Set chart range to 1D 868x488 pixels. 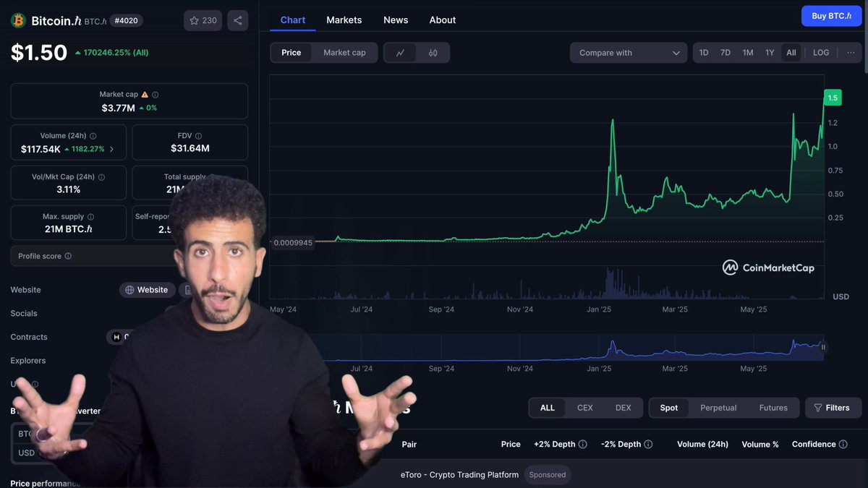704,53
